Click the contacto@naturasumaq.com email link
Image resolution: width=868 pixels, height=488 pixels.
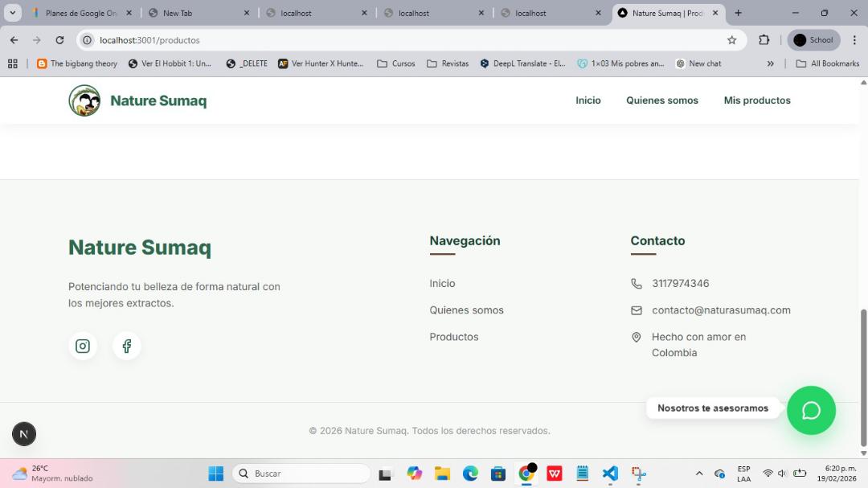721,310
